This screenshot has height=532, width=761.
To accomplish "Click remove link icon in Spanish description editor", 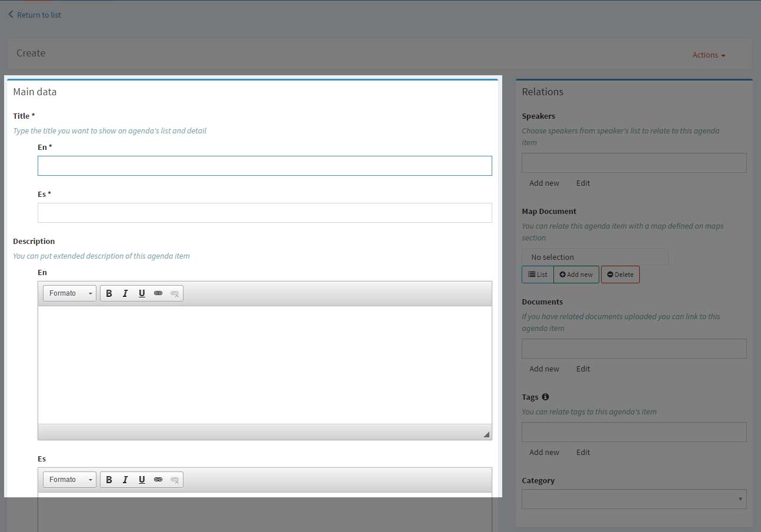I will (175, 480).
